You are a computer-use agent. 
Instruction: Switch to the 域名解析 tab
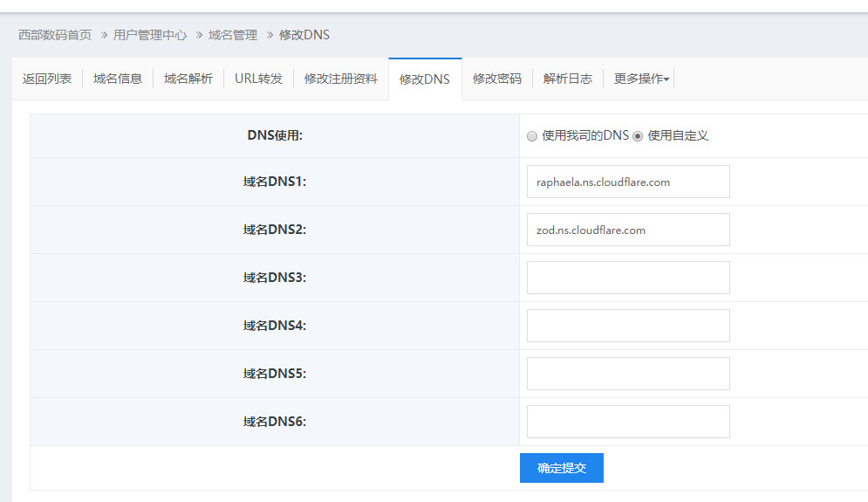click(x=188, y=79)
